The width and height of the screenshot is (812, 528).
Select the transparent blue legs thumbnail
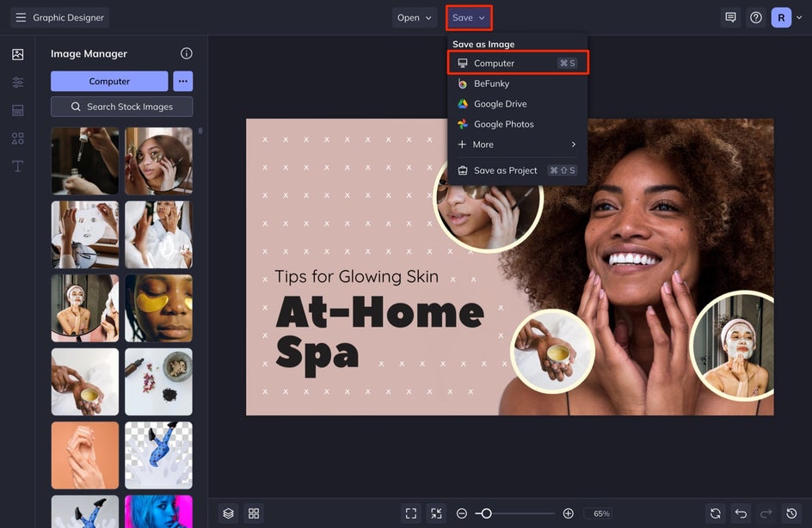(x=158, y=455)
